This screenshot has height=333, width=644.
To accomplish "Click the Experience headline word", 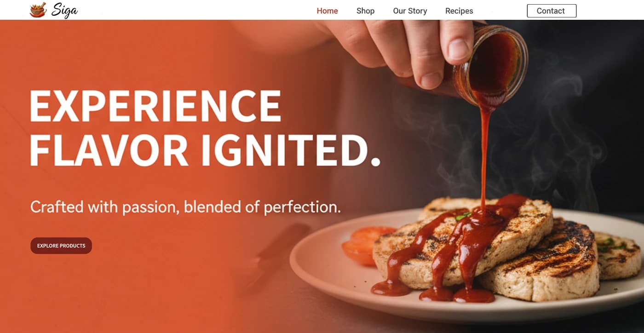I will [x=155, y=106].
